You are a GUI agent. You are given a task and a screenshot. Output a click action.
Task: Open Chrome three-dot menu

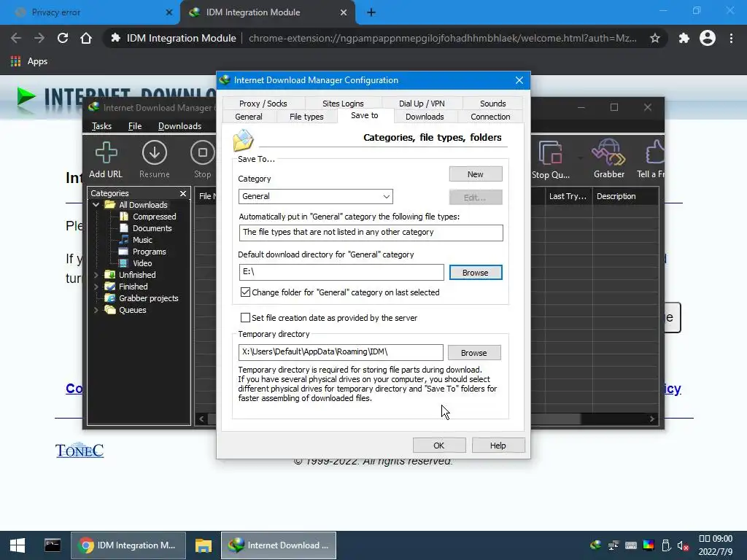(731, 38)
